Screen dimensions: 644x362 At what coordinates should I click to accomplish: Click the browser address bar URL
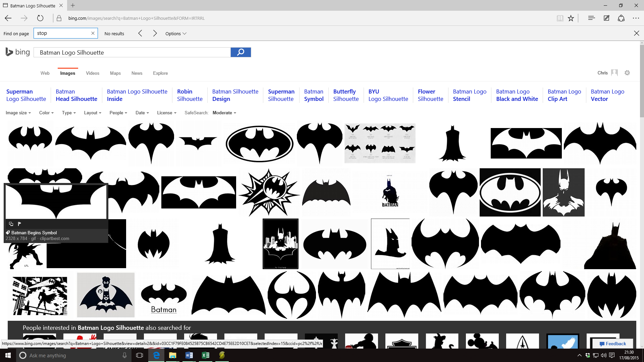click(137, 18)
